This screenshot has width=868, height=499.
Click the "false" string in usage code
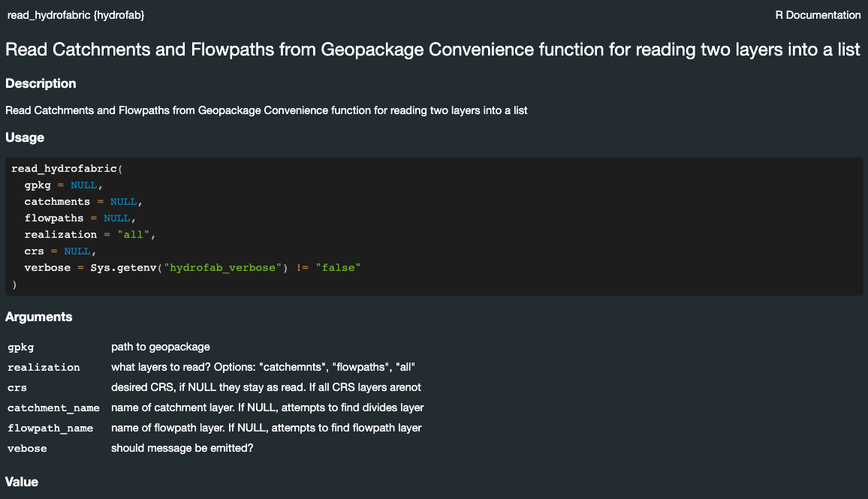(x=338, y=268)
